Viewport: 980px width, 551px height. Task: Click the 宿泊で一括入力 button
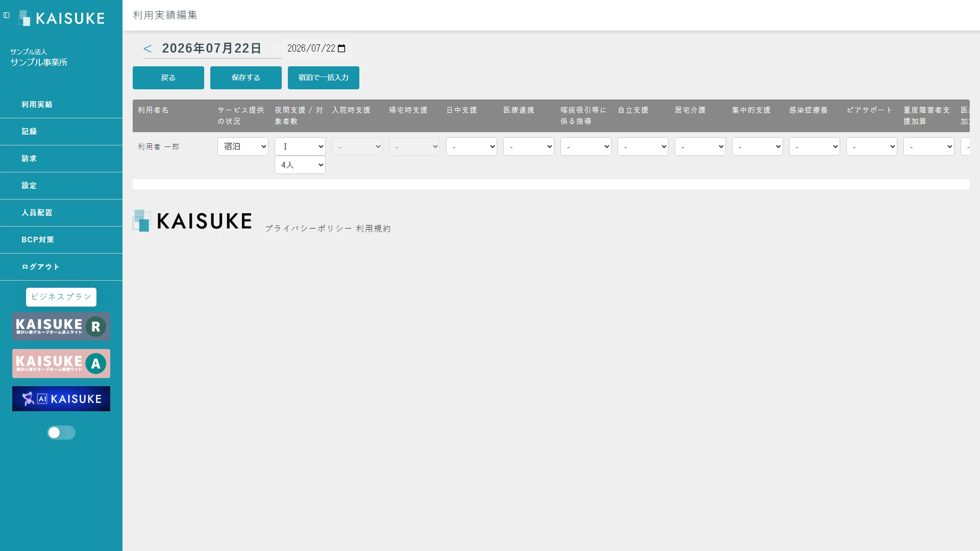(x=324, y=78)
